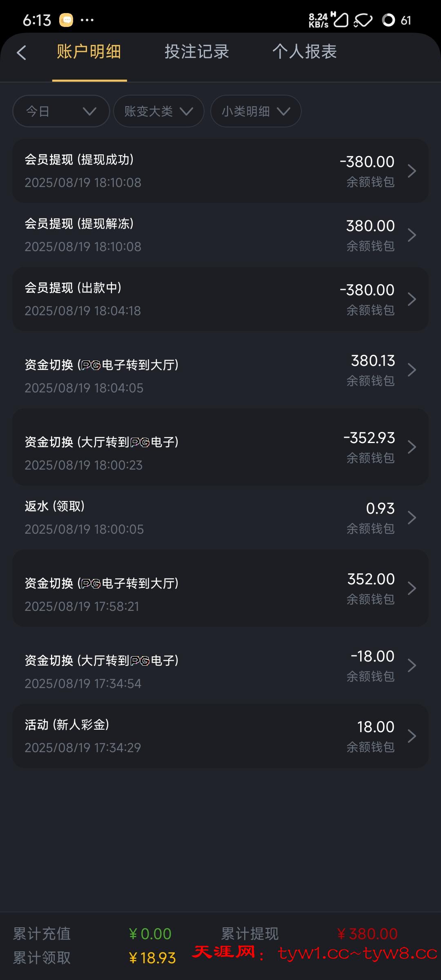Viewport: 441px width, 980px height.
Task: Open chevron on 18.00 新人彩金 row
Action: pyautogui.click(x=412, y=736)
